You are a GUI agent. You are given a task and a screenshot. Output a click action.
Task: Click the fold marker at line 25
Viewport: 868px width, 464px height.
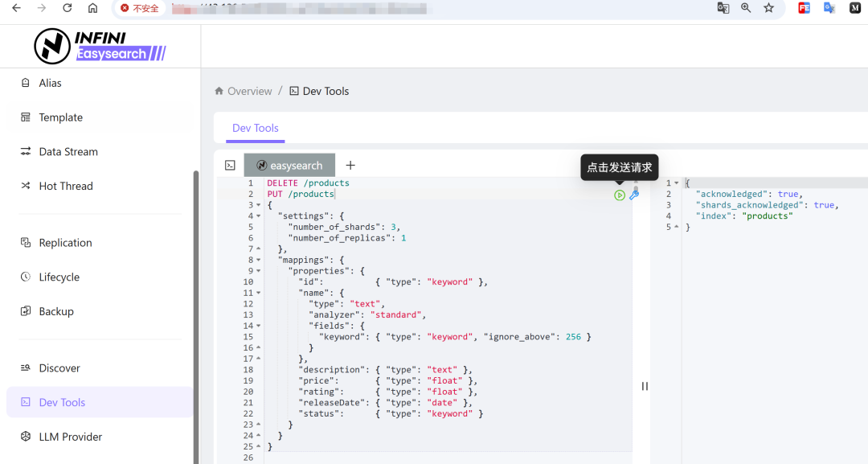[258, 447]
